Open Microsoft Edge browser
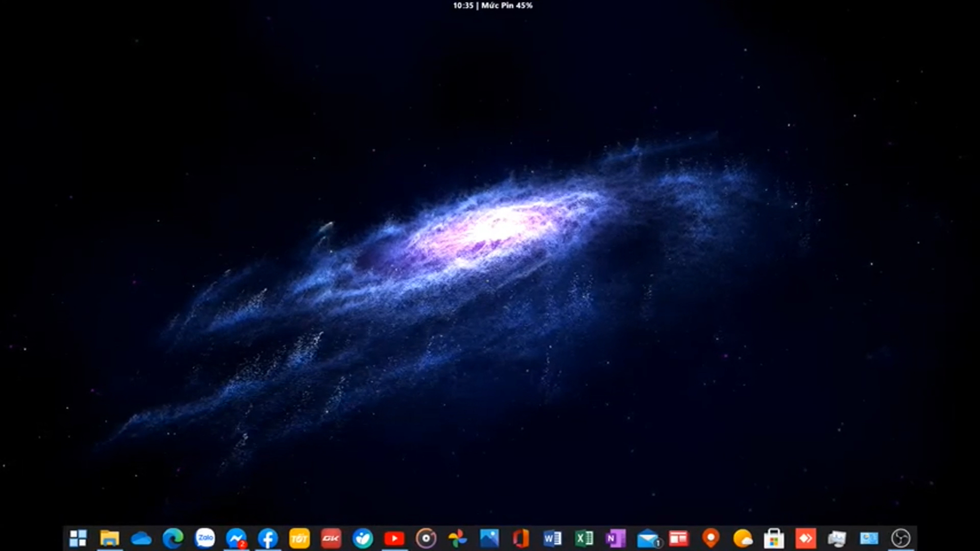This screenshot has width=980, height=551. (173, 539)
